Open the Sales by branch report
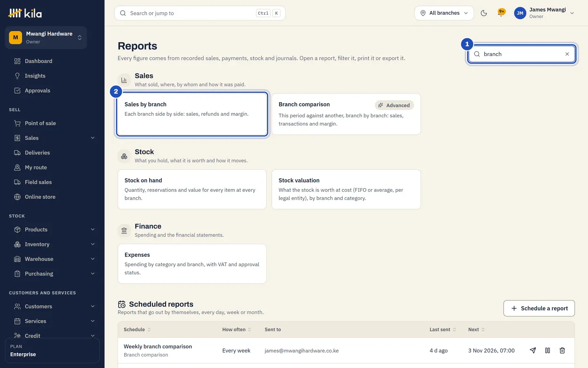 coord(192,114)
